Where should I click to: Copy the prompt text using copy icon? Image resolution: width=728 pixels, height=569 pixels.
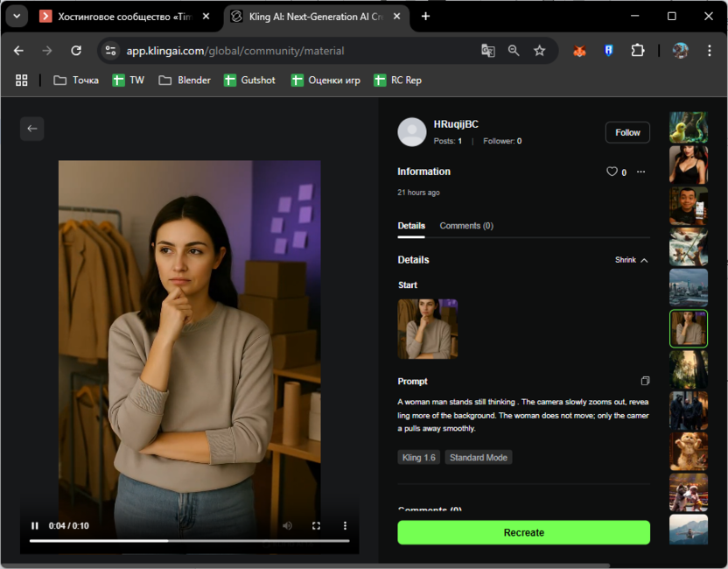[645, 381]
